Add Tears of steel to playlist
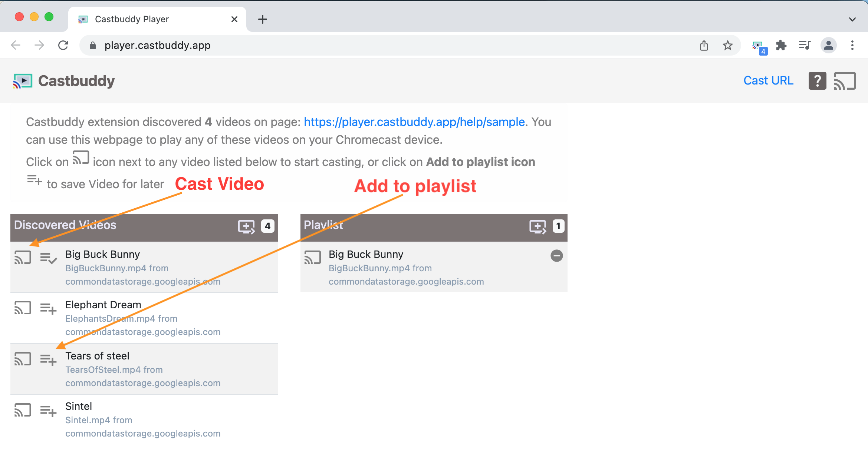This screenshot has height=461, width=868. (x=48, y=359)
